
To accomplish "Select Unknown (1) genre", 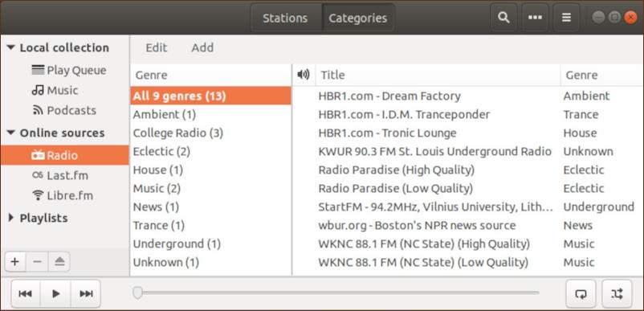I will [210, 262].
